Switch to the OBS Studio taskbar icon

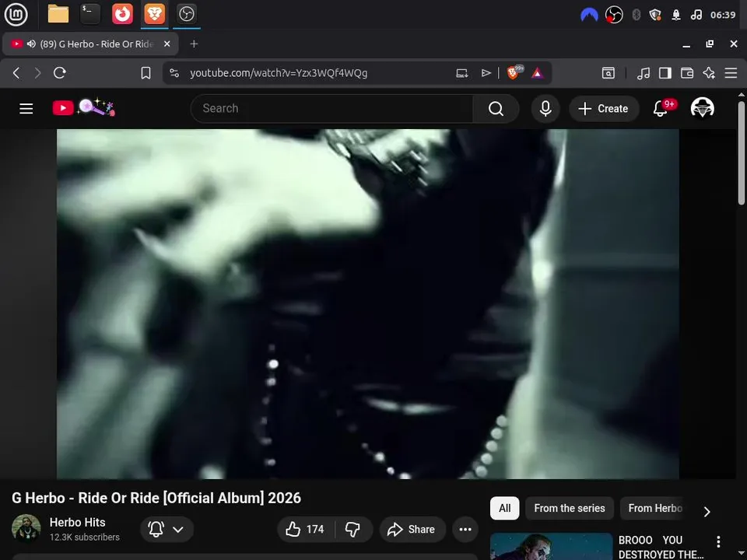186,14
